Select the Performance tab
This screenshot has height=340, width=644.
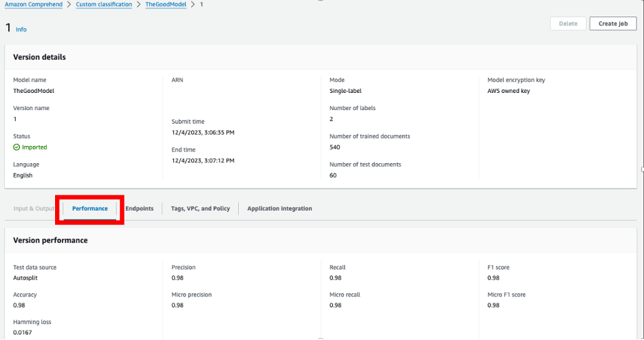pyautogui.click(x=90, y=209)
